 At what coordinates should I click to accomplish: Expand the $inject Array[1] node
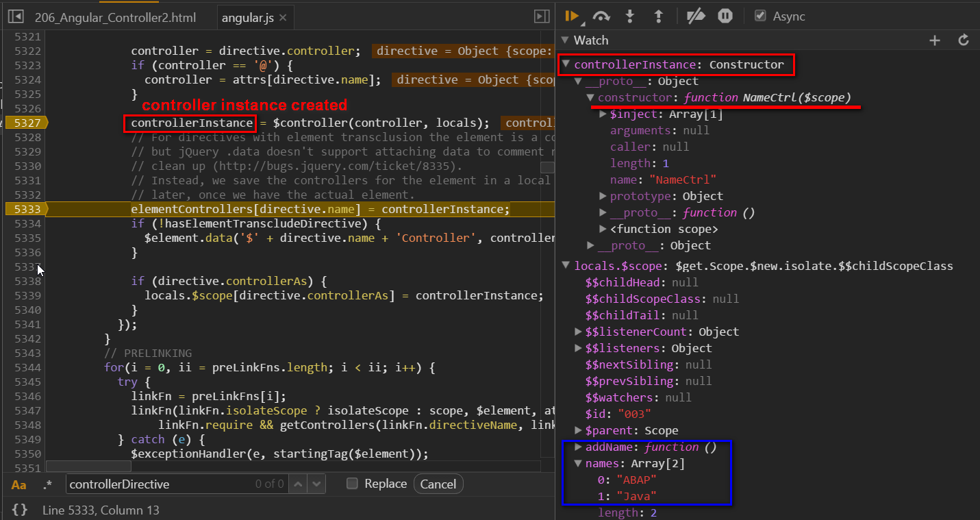tap(603, 114)
